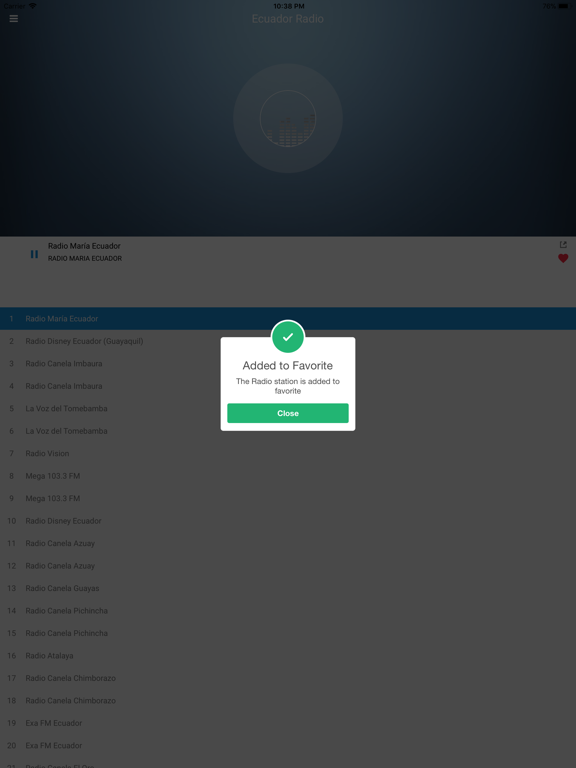Image resolution: width=576 pixels, height=768 pixels.
Task: Select station 8 Mega 103.3 FM
Action: (288, 476)
